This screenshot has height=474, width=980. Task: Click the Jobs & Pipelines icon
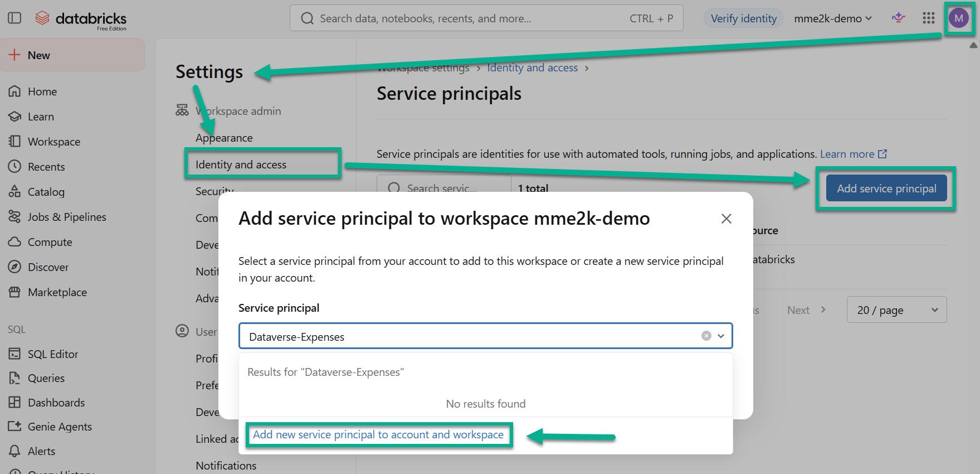pos(14,217)
